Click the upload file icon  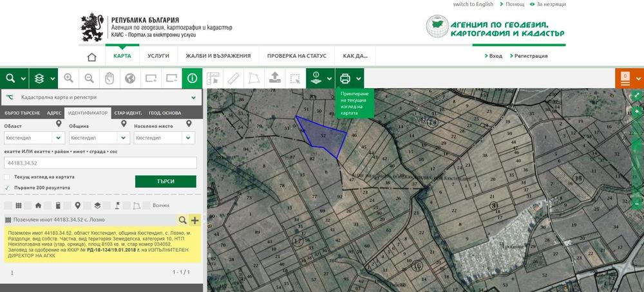pos(275,78)
